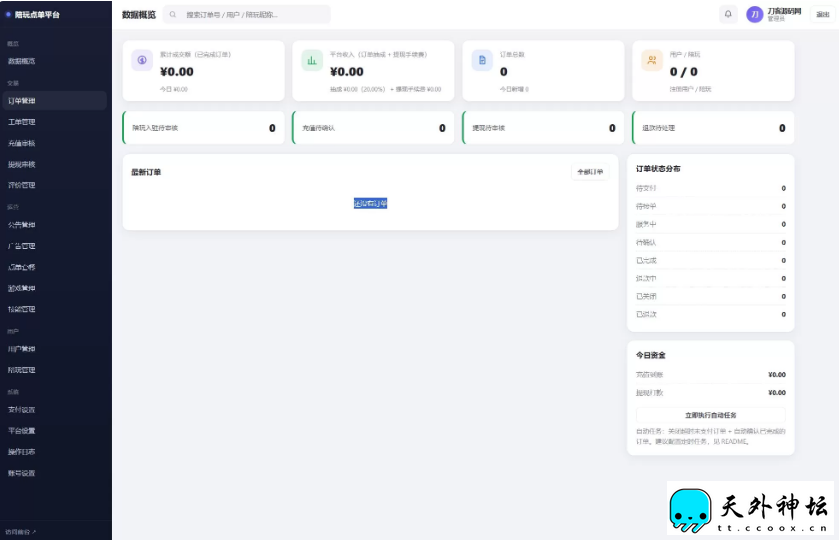
Task: Open 充值审核 in the sidebar
Action: click(54, 143)
